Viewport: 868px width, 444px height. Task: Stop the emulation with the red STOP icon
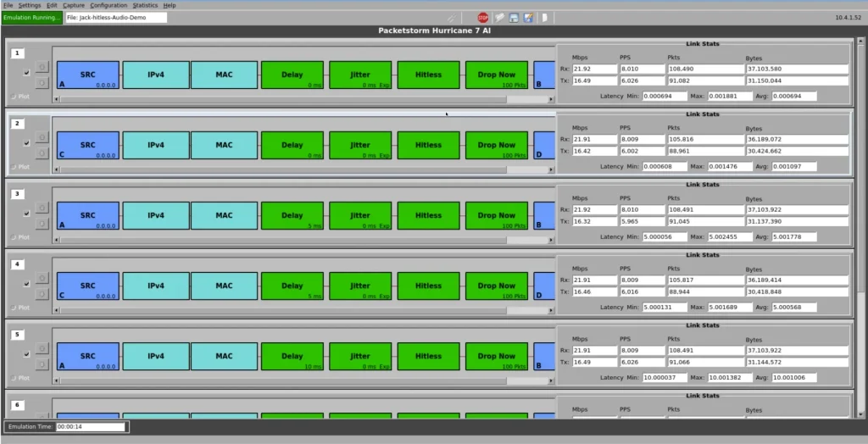pos(482,18)
